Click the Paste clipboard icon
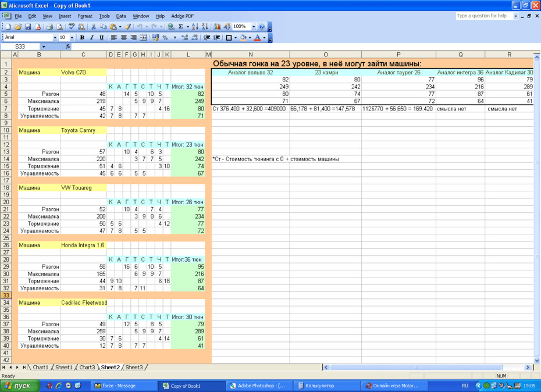This screenshot has width=541, height=392. pos(113,27)
